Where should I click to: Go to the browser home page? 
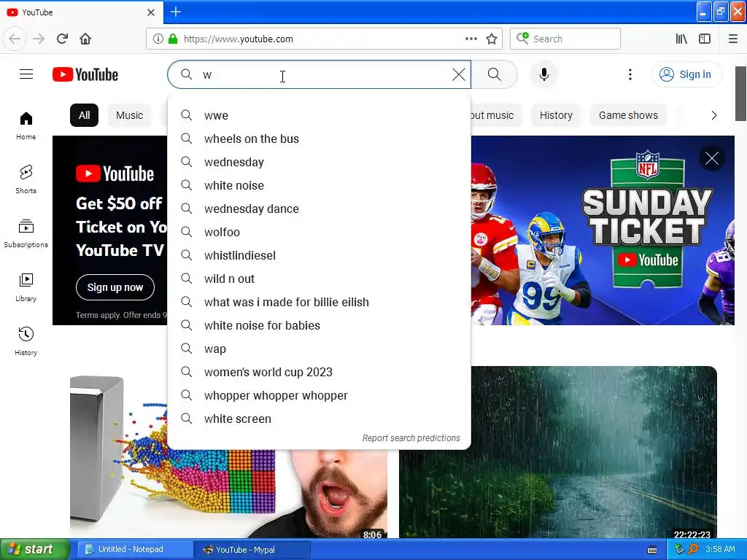tap(85, 39)
